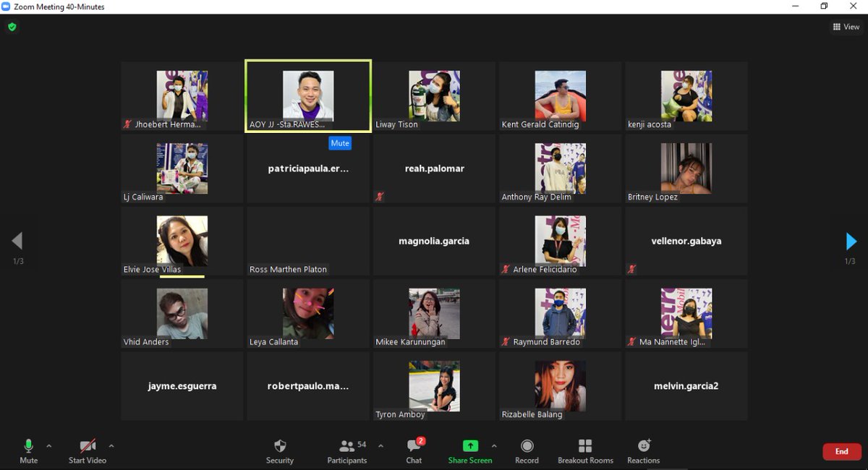Click the green Share Screen button

[x=470, y=451]
